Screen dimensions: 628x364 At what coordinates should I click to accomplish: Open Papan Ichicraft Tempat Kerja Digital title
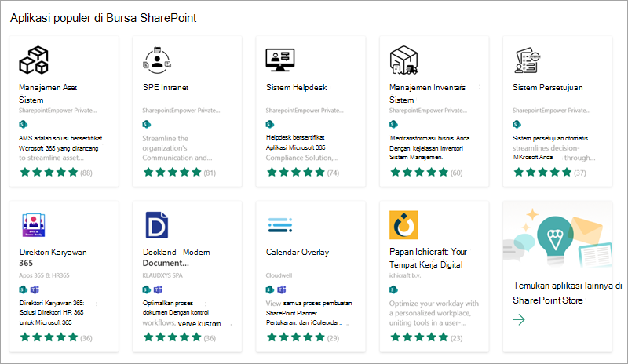(428, 258)
